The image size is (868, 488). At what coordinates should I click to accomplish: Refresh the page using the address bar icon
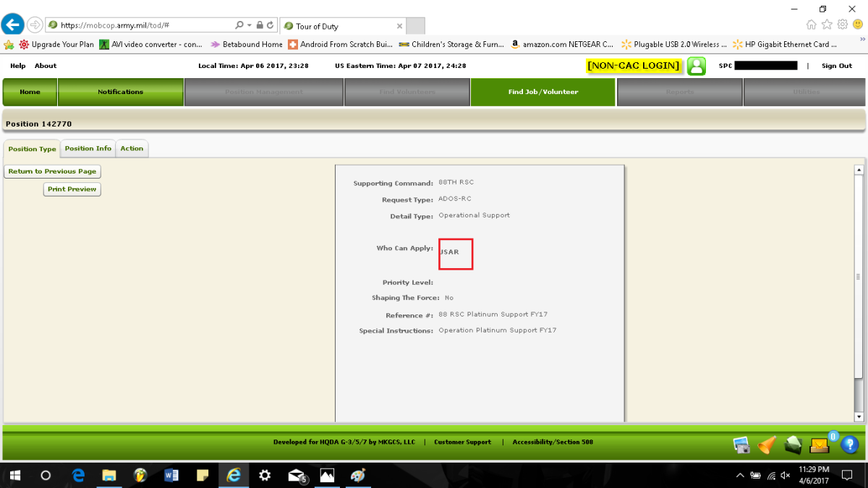pyautogui.click(x=271, y=25)
